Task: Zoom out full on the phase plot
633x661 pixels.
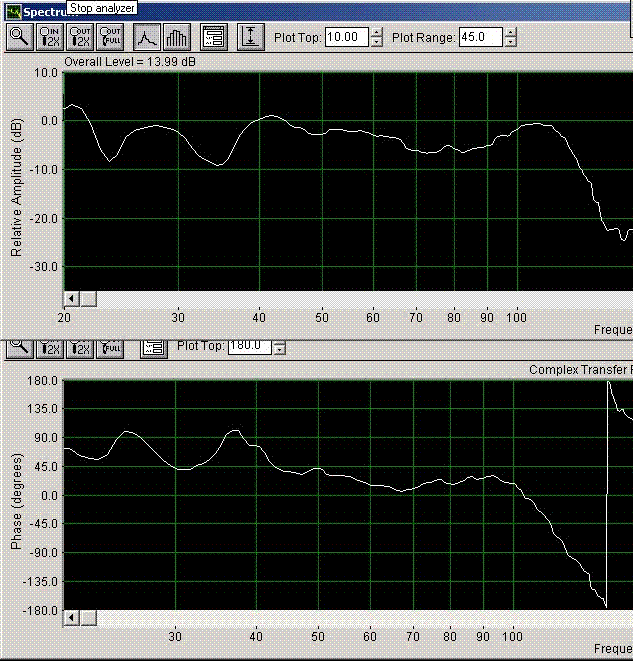Action: [x=110, y=348]
